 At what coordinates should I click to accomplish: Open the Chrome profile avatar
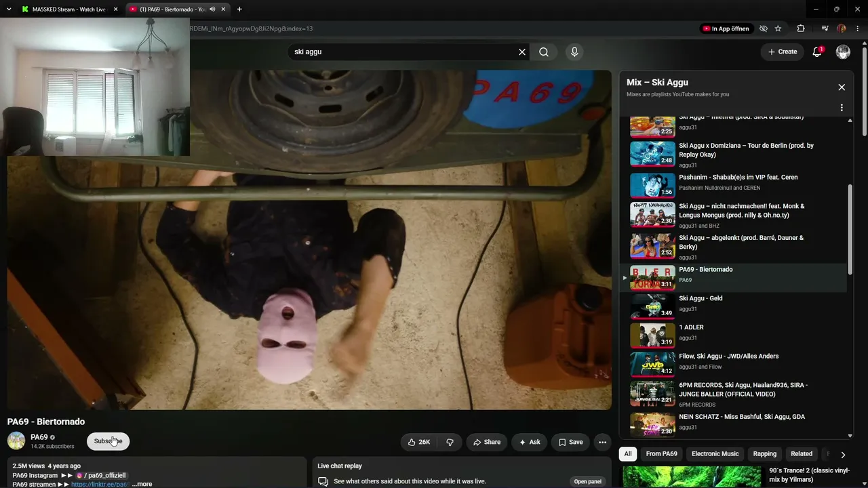(842, 28)
